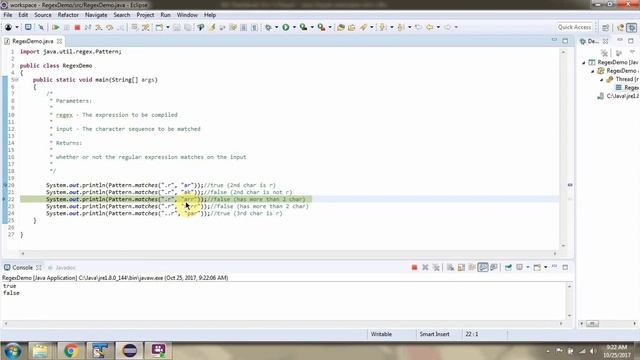Screen dimensions: 640x360
Task: Click the Skip All Breakpoints icon
Action: 41,27
